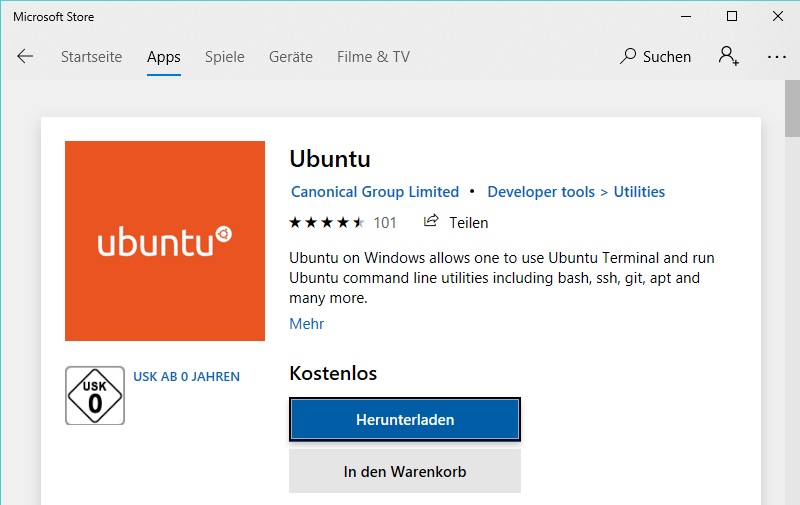
Task: Open the Spiele tab
Action: tap(224, 57)
